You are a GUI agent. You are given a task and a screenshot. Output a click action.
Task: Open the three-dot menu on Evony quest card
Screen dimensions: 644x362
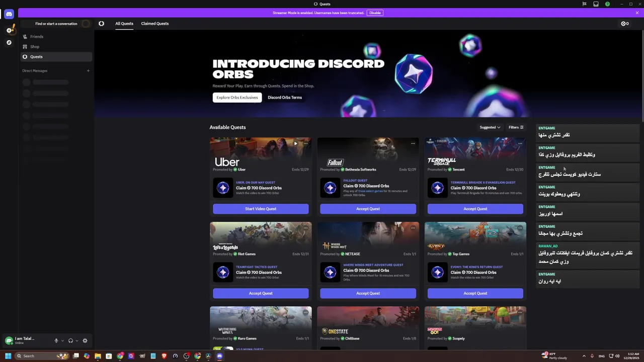520,228
